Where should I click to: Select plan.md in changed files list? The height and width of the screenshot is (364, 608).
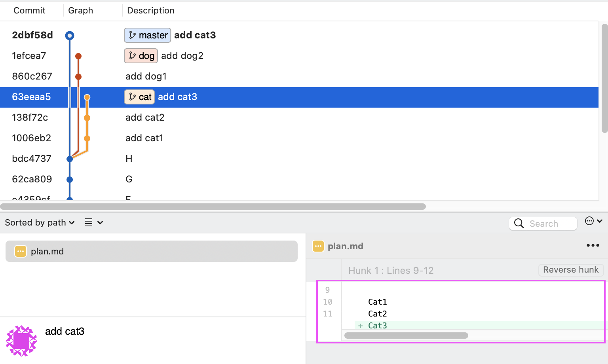(x=152, y=251)
